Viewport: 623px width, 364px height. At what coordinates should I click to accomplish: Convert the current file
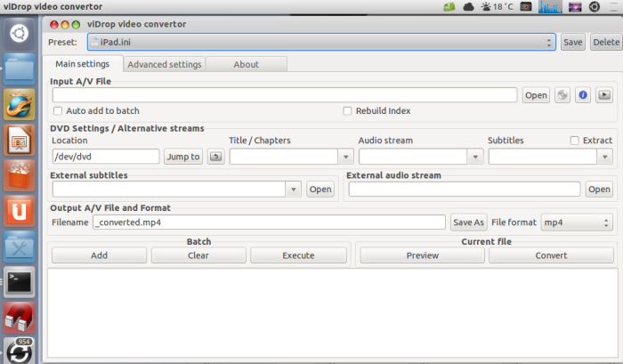551,255
